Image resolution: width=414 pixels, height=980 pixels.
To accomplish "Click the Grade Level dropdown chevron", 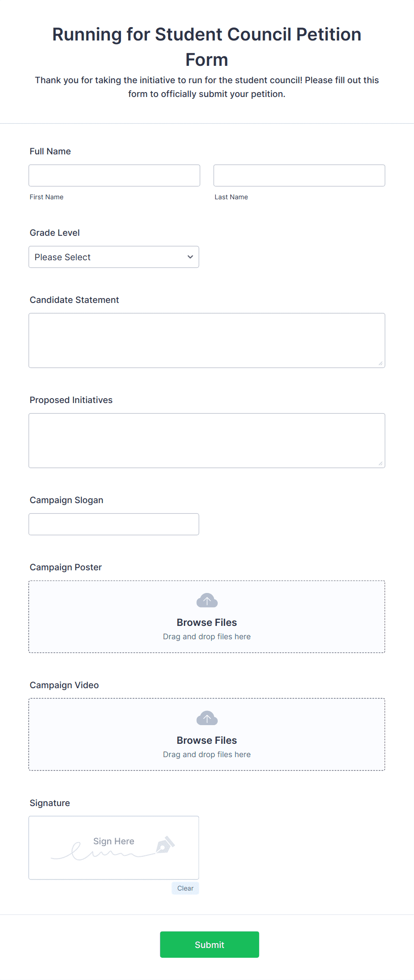I will (190, 257).
